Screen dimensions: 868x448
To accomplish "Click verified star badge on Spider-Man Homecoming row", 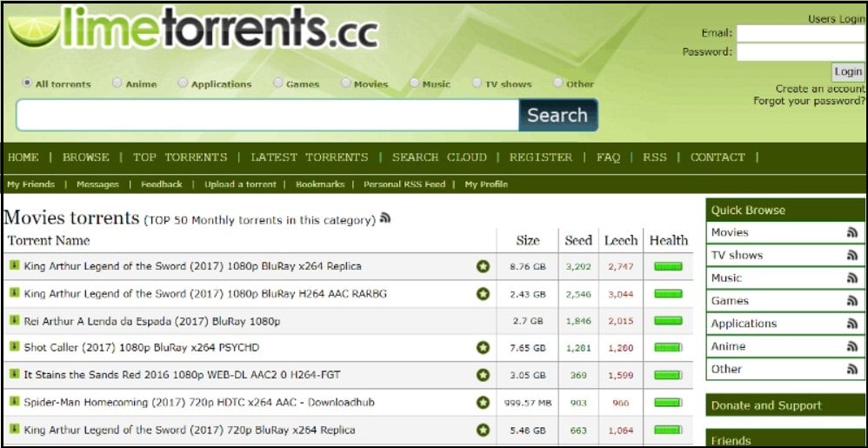I will (x=484, y=403).
